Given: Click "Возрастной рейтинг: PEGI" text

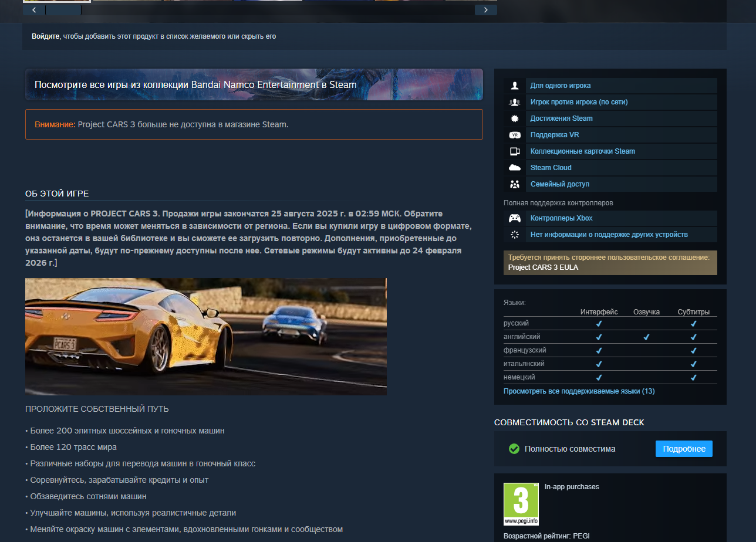Looking at the screenshot, I should 546,536.
